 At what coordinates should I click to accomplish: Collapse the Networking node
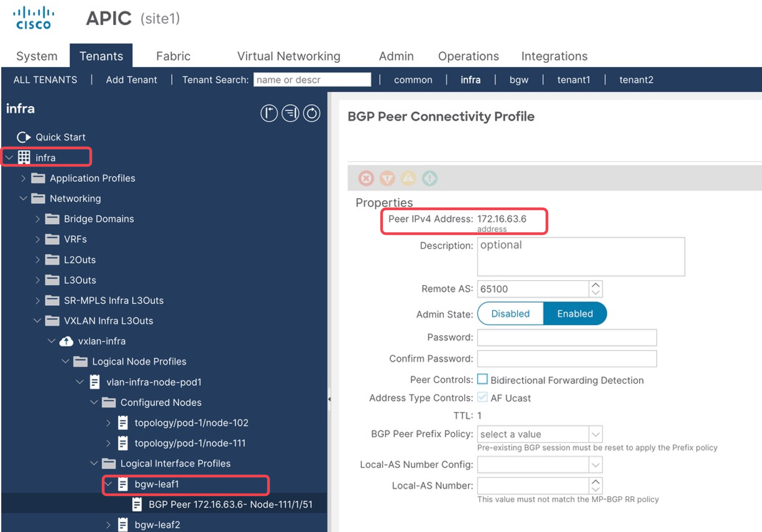pyautogui.click(x=24, y=199)
